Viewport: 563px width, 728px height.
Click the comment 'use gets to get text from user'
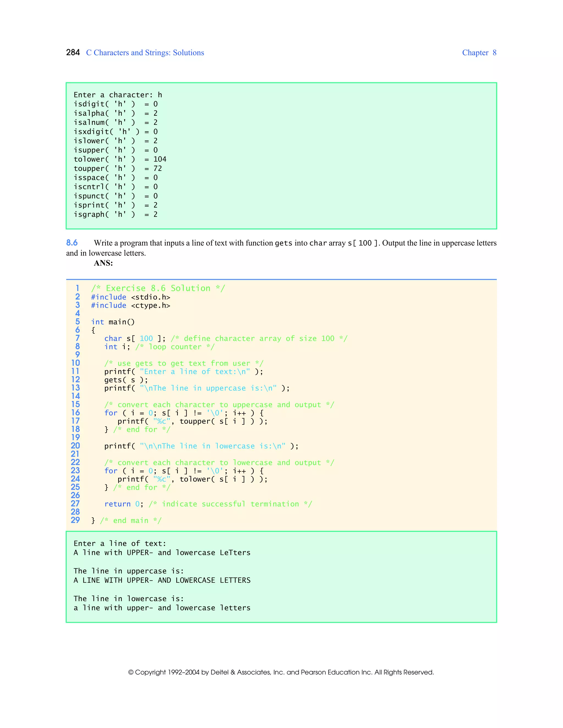[x=184, y=364]
